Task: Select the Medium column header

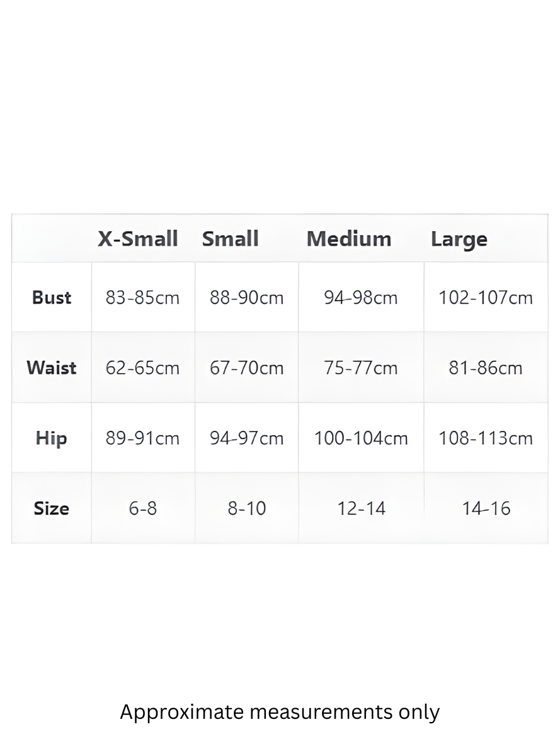Action: click(349, 239)
